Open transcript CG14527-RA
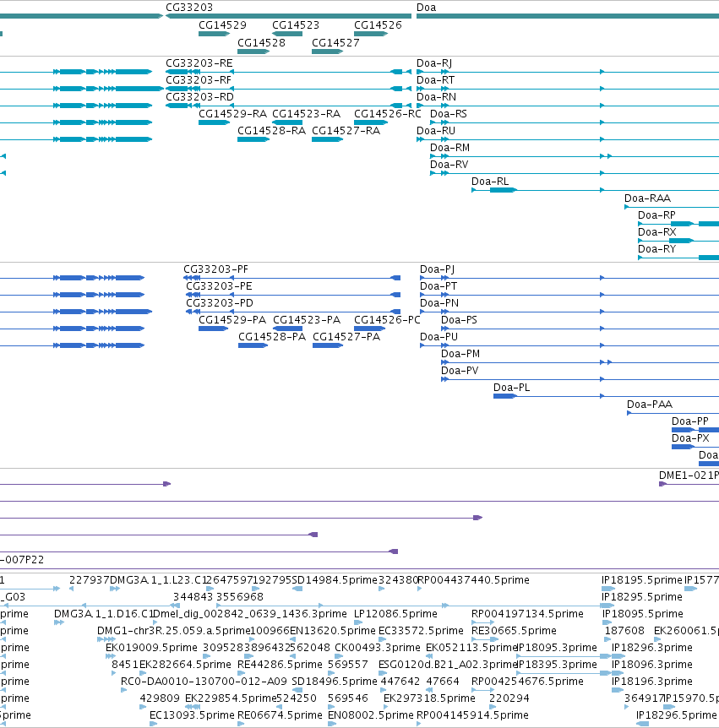 [x=346, y=130]
